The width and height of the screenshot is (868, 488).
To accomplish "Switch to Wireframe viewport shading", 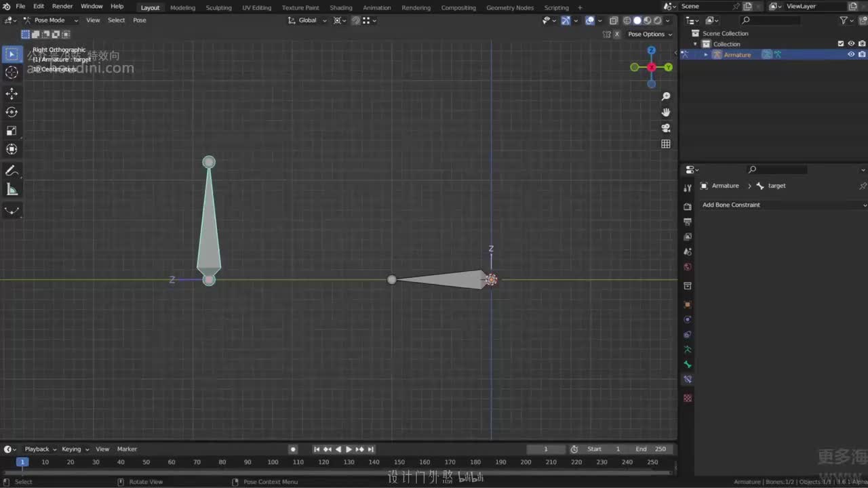I will (x=627, y=20).
